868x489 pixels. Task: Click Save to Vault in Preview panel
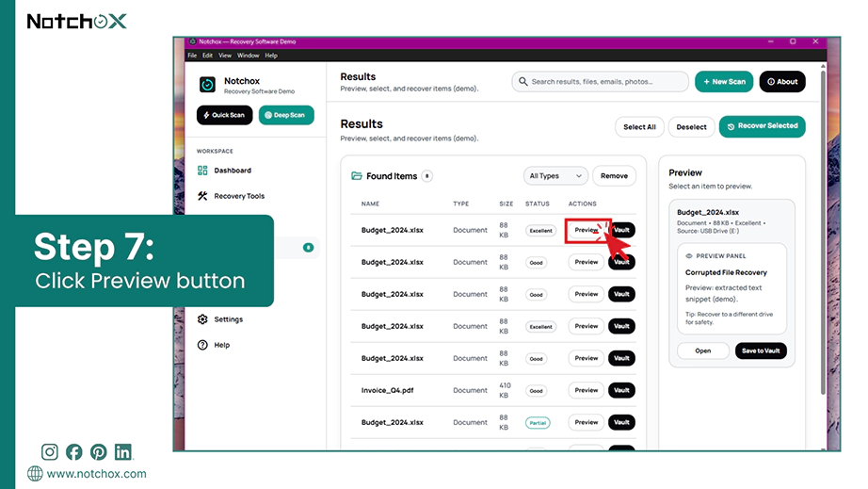[x=761, y=350]
